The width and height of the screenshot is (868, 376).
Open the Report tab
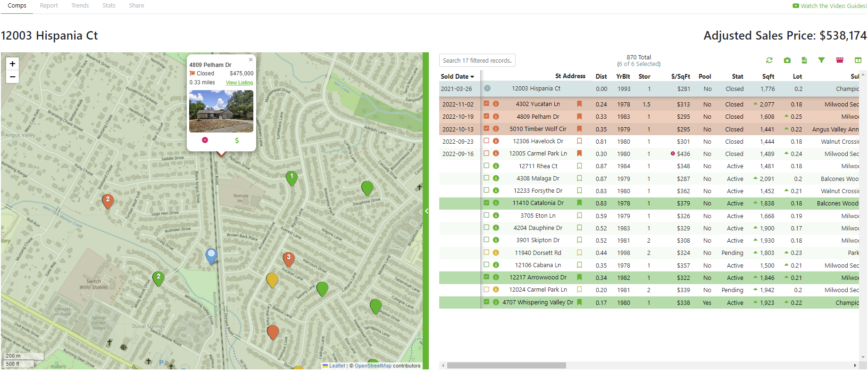[49, 6]
